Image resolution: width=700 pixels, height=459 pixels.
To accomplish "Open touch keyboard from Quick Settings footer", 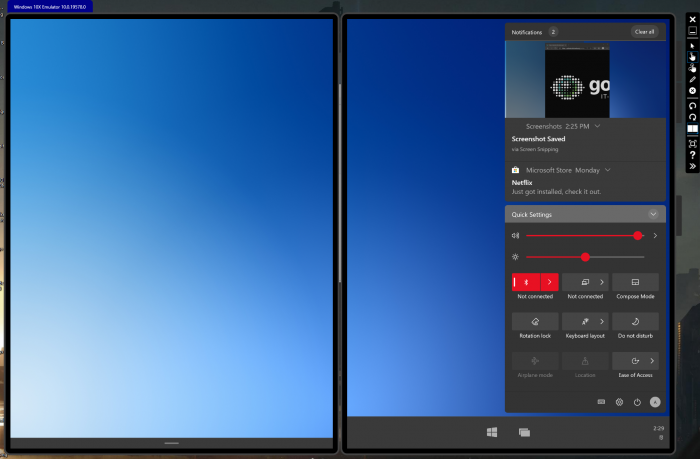I will pos(601,402).
